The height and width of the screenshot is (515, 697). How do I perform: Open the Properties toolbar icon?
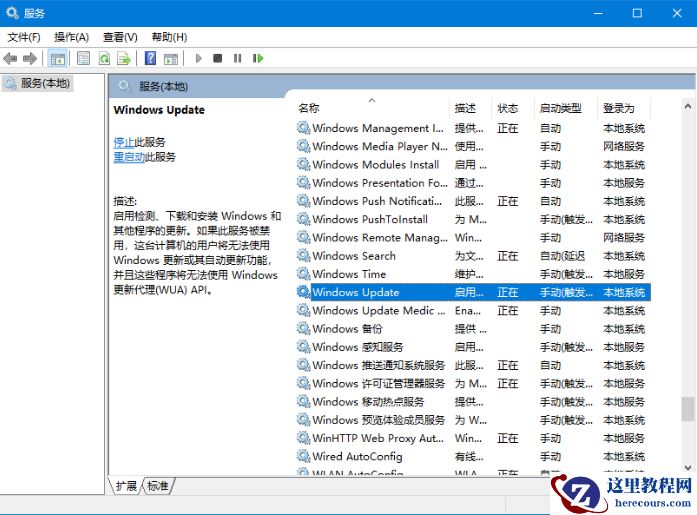(x=83, y=58)
